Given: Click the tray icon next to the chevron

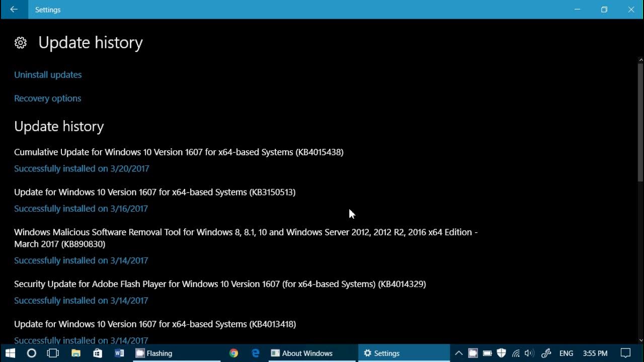Looking at the screenshot, I should click(x=473, y=353).
